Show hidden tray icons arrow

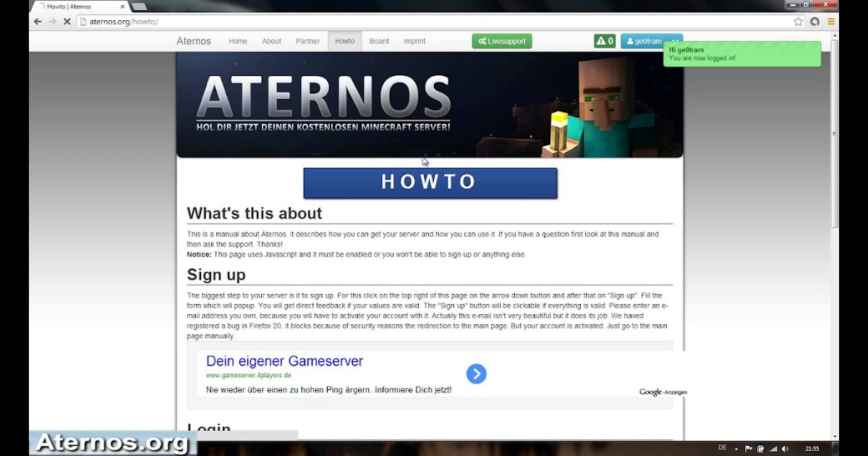(x=737, y=449)
